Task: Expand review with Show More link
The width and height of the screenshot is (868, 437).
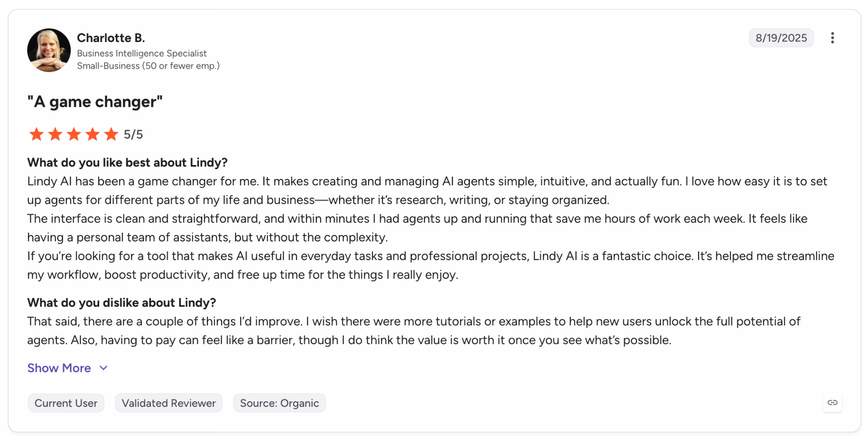Action: point(59,368)
